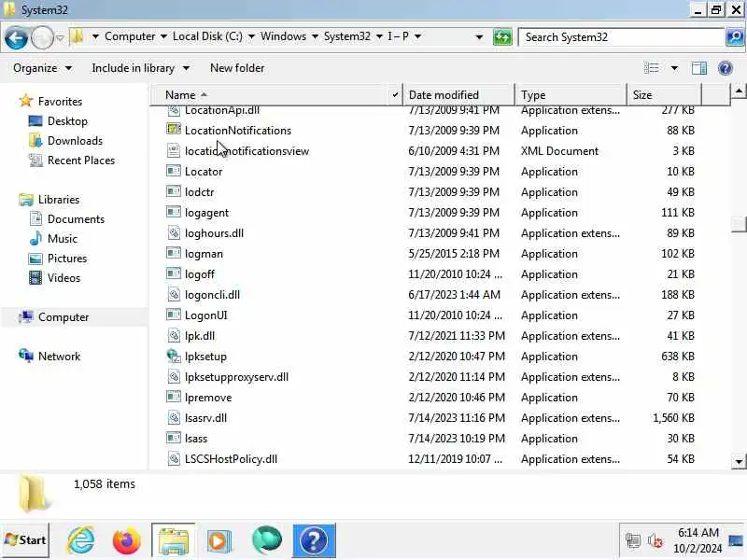The width and height of the screenshot is (747, 560).
Task: Open Include in library dropdown
Action: coord(141,68)
